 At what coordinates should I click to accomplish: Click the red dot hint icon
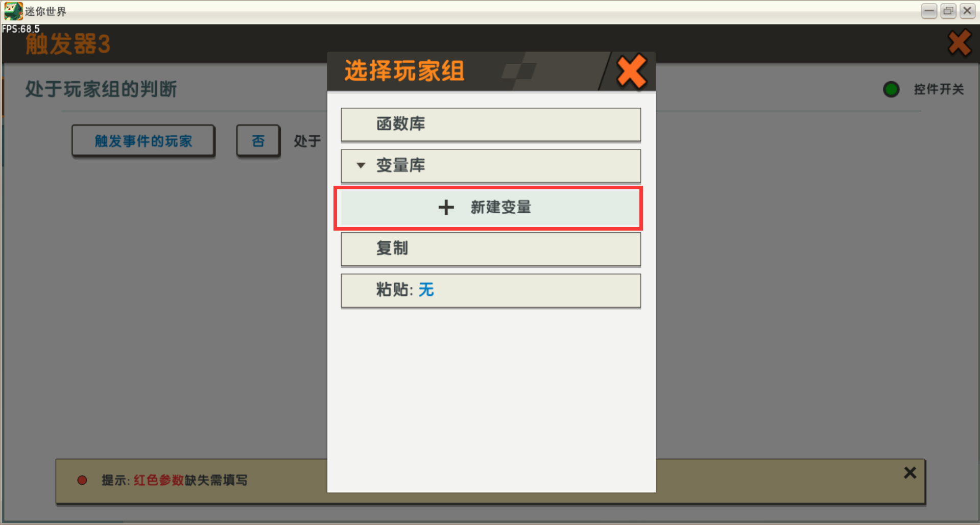(x=82, y=480)
